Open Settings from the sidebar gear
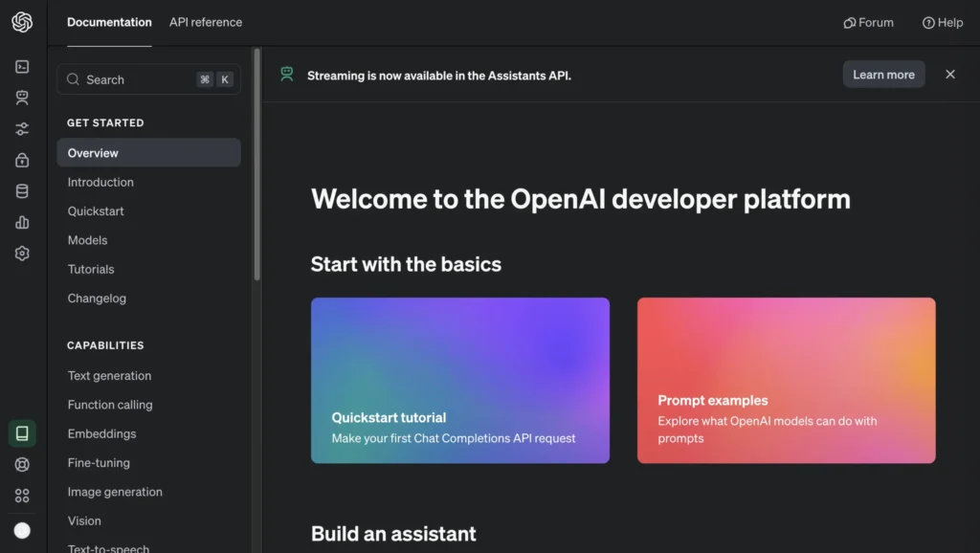 [x=22, y=253]
